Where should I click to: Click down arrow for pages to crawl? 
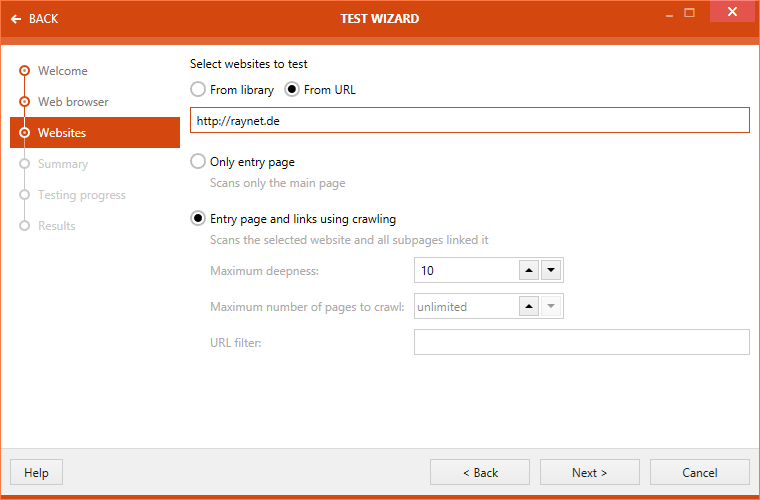tap(551, 307)
